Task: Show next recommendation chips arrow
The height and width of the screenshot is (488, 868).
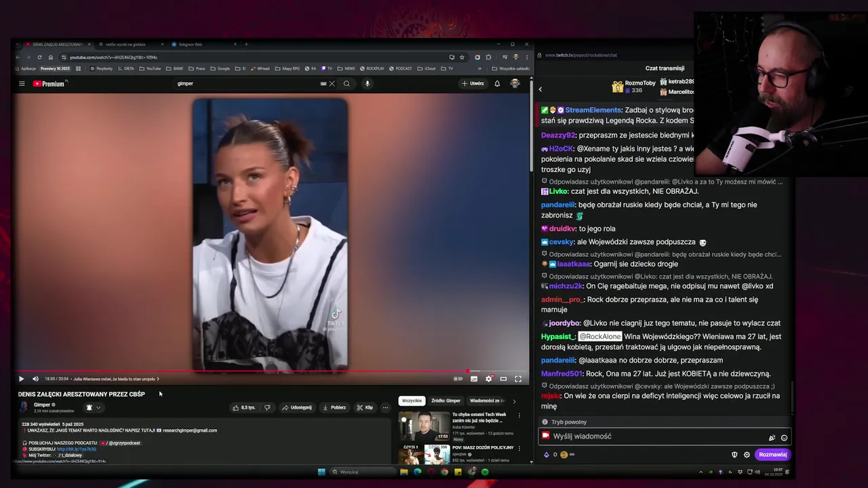Action: [514, 401]
